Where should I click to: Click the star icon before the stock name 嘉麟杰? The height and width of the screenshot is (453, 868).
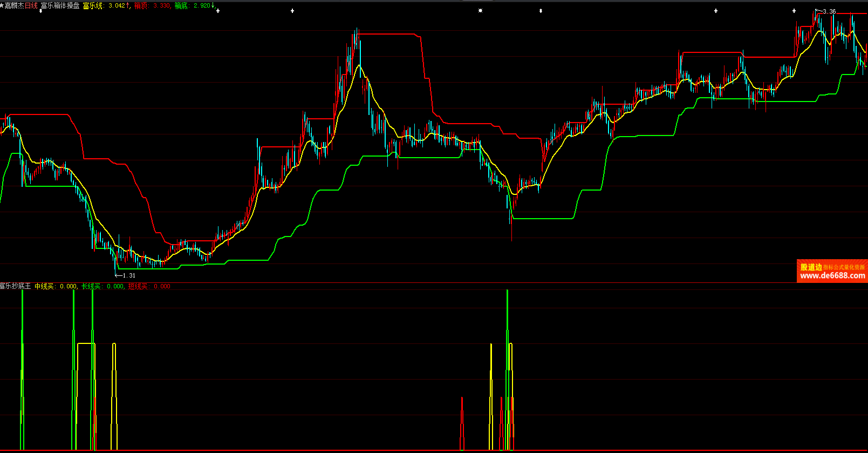tap(2, 5)
